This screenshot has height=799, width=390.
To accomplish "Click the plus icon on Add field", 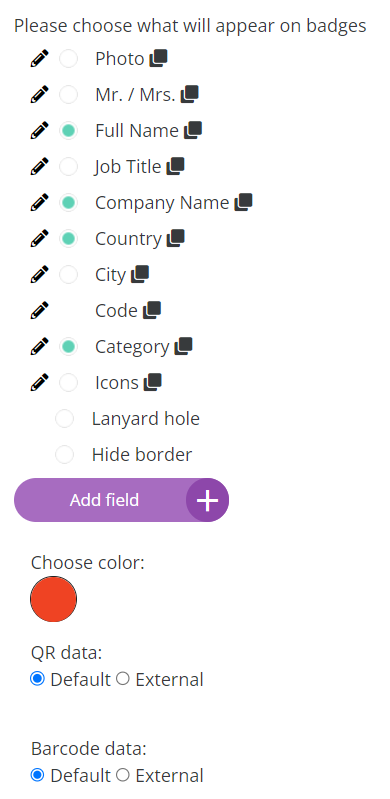I will 207,500.
